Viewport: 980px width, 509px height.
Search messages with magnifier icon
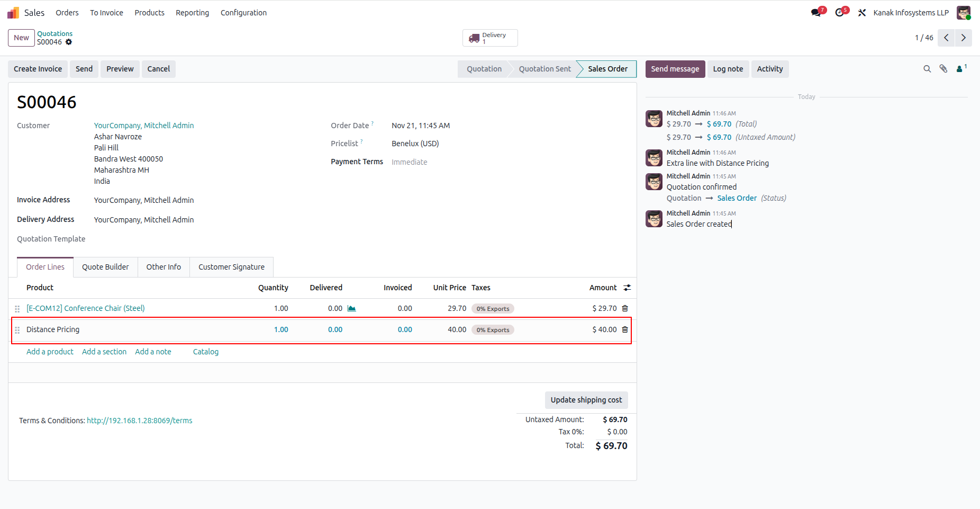[x=927, y=69]
